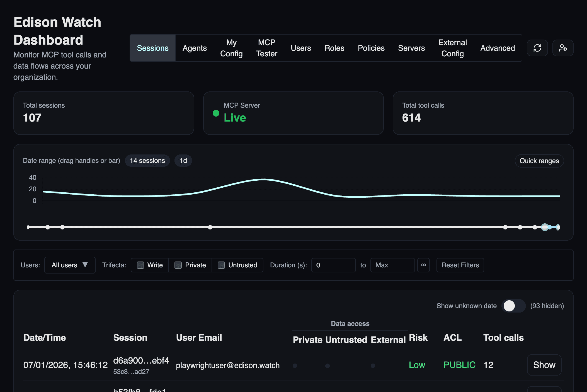Click the Untrusted data access dot

tap(328, 366)
